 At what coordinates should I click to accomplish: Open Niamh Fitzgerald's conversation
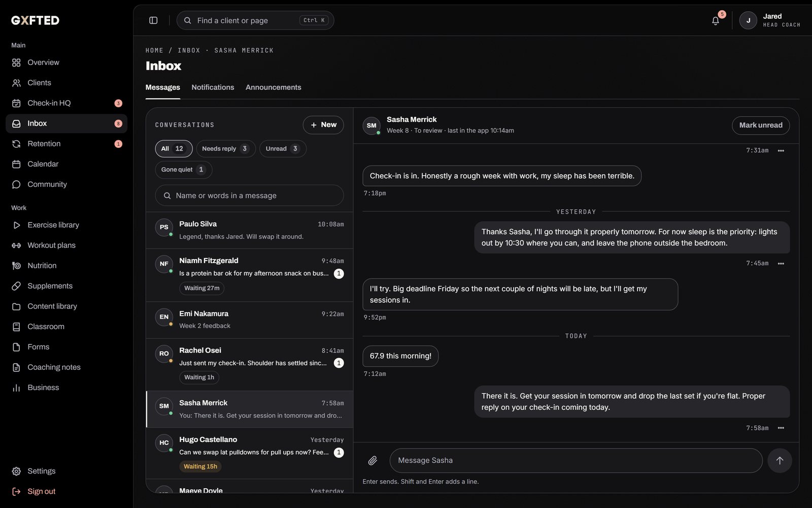249,275
